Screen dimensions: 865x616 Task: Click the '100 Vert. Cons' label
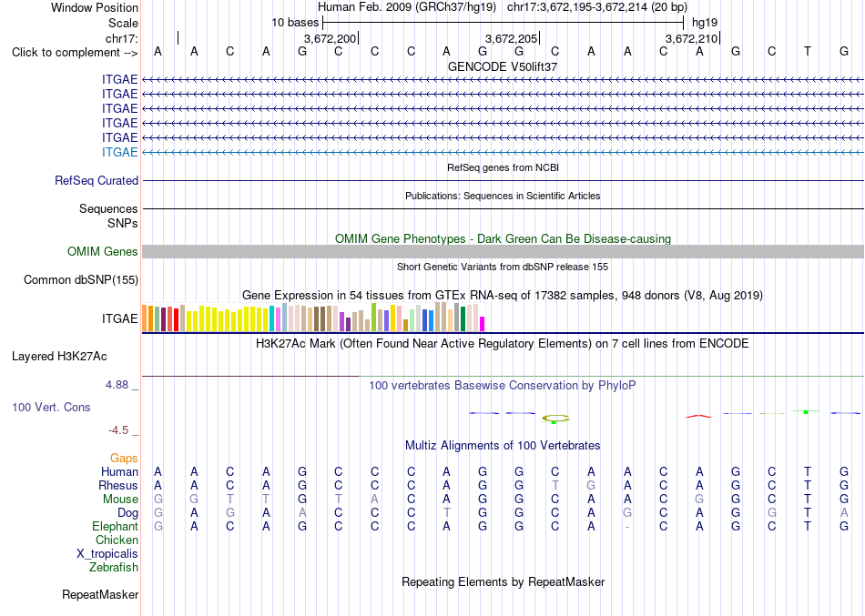tap(51, 407)
